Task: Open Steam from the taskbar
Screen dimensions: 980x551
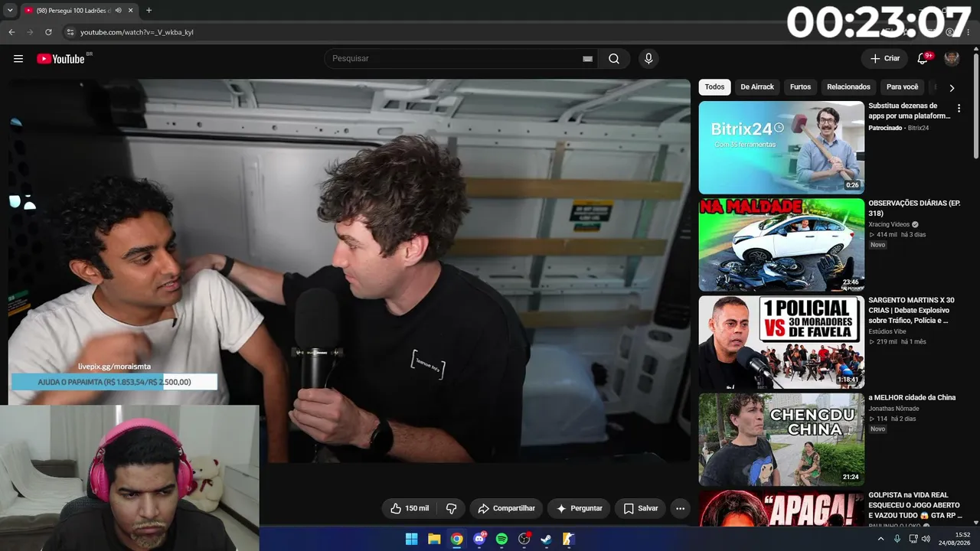Action: [546, 539]
